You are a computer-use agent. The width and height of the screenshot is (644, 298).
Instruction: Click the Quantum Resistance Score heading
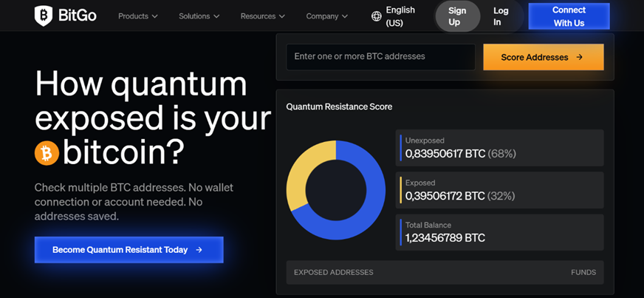(339, 107)
